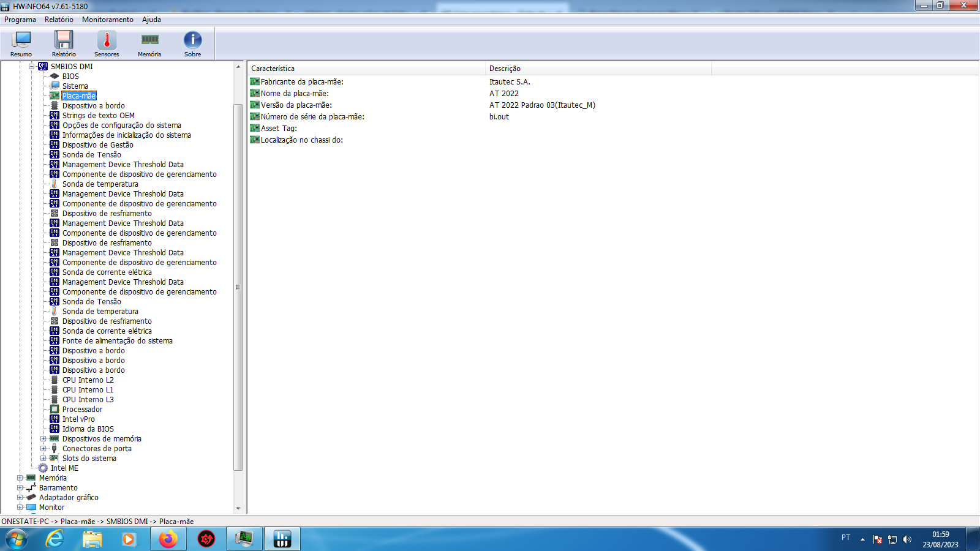Click the tree scrollbar up arrow
This screenshot has width=980, height=551.
[x=238, y=66]
